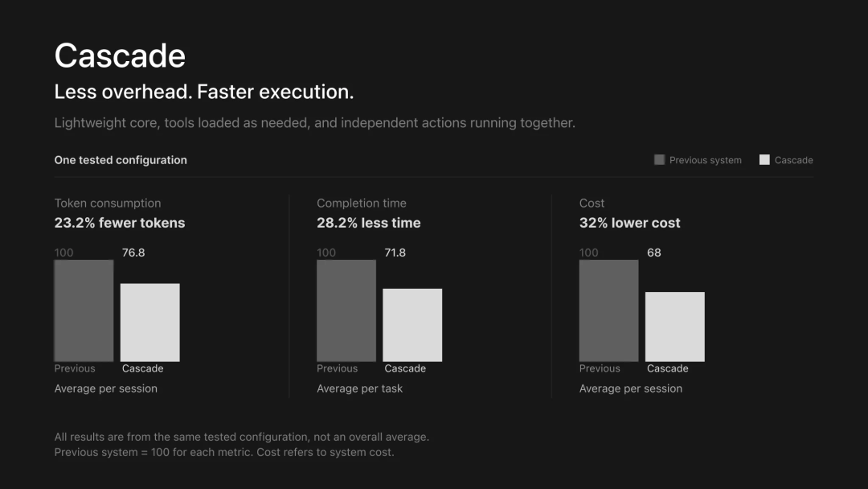This screenshot has width=868, height=489.
Task: Select the Cascade title heading
Action: 120,56
